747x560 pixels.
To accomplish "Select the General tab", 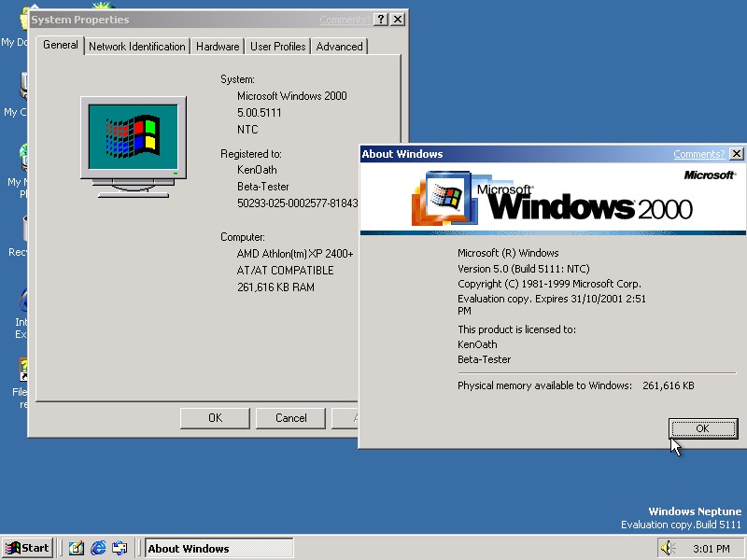I will pos(60,45).
